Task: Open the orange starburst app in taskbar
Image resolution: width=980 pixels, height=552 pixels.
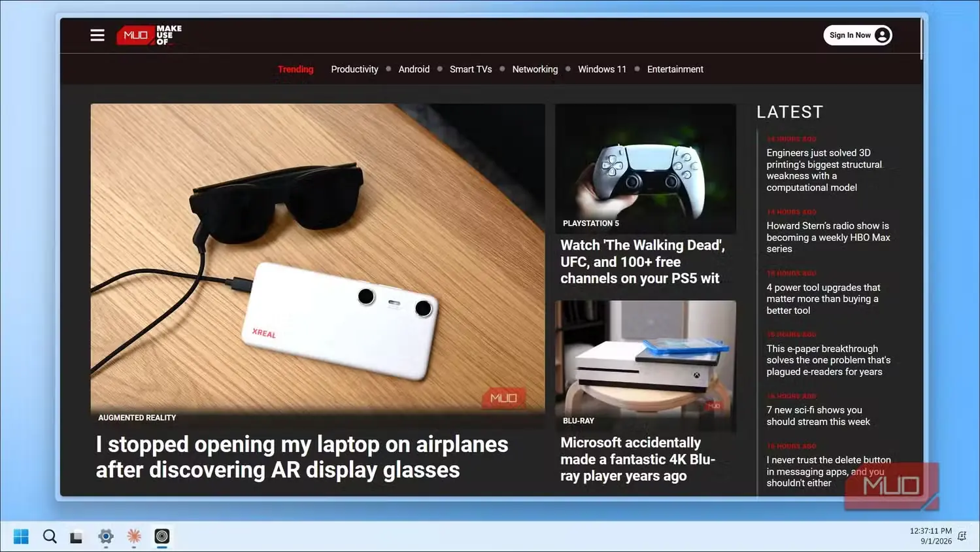Action: point(134,537)
